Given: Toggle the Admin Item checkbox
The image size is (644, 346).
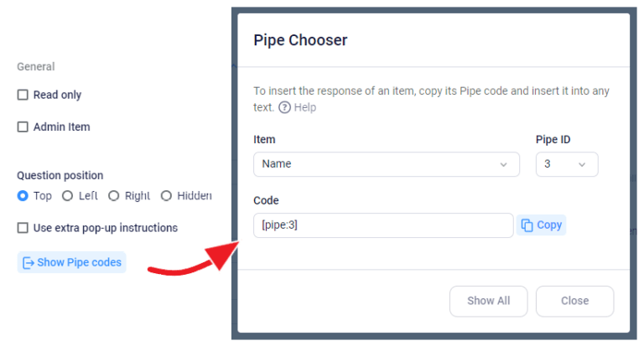Looking at the screenshot, I should coord(23,127).
